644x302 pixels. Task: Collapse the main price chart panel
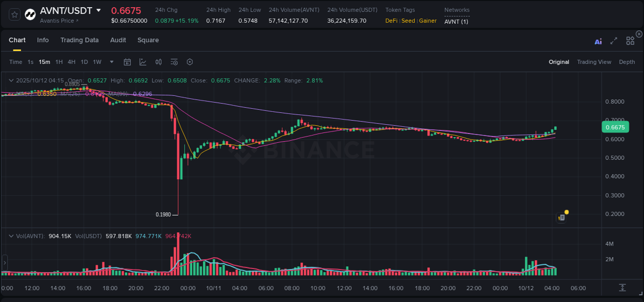[11, 80]
